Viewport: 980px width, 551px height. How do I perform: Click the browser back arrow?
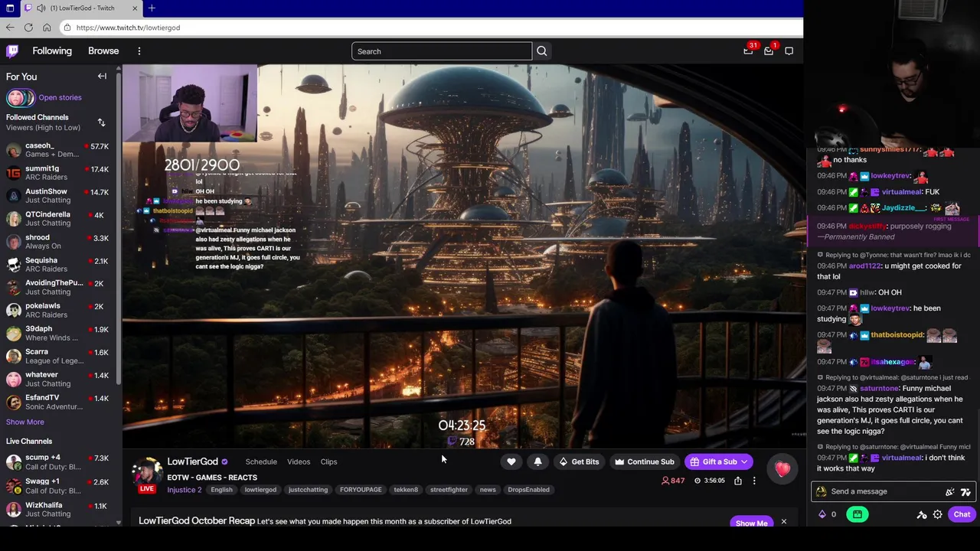pos(10,28)
